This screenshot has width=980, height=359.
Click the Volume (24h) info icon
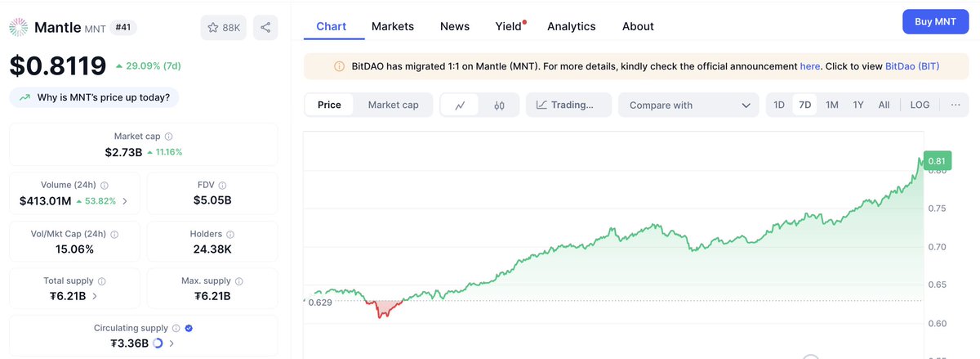tap(105, 186)
